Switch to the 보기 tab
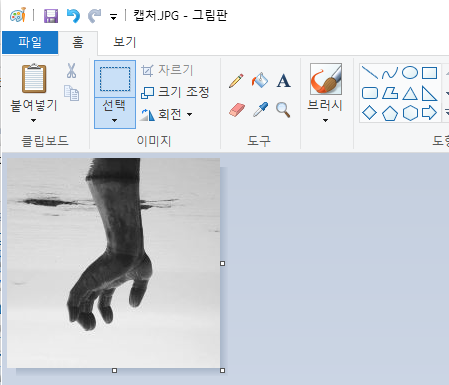The image size is (449, 385). click(124, 42)
